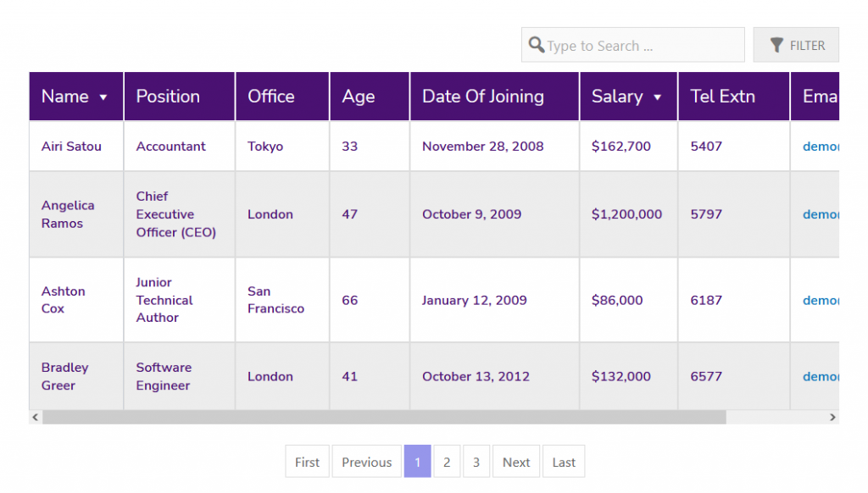Click inside the Type to Search field
Image resolution: width=868 pixels, height=493 pixels.
pyautogui.click(x=632, y=45)
